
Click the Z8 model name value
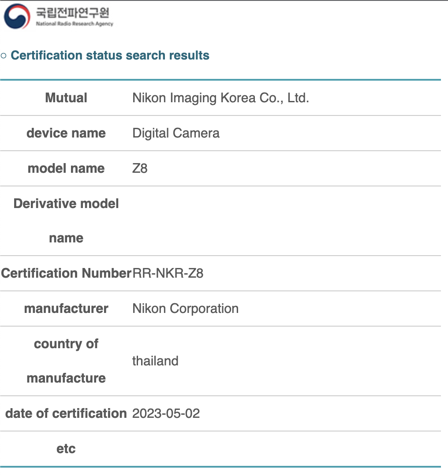click(140, 168)
